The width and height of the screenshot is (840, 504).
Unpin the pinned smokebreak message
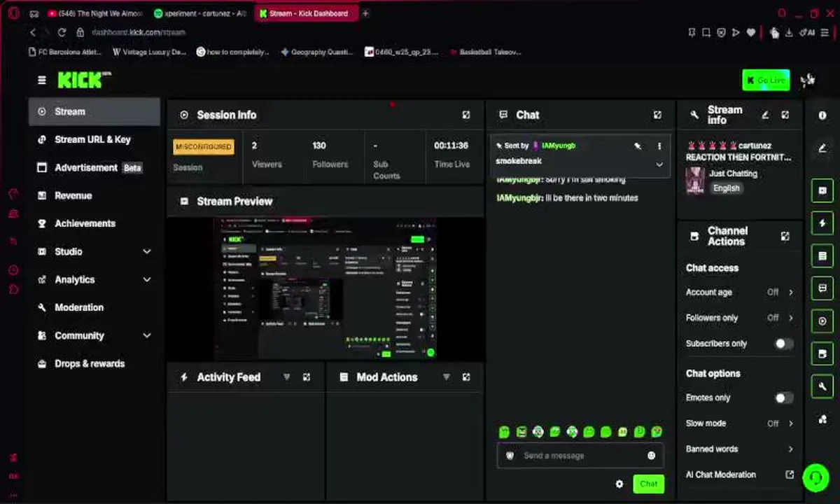(638, 146)
